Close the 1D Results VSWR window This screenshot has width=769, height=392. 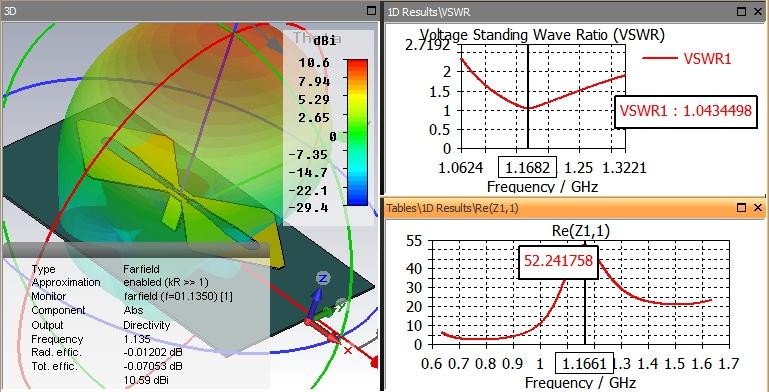point(758,11)
